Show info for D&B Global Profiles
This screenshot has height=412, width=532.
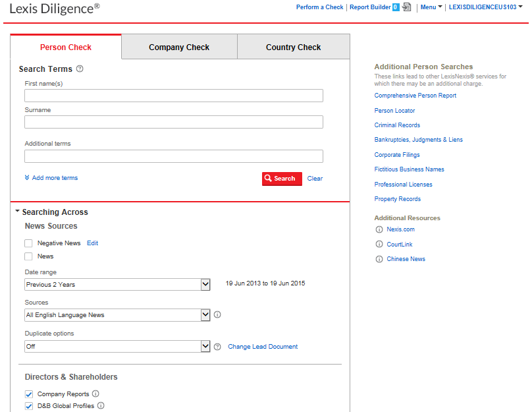[101, 405]
